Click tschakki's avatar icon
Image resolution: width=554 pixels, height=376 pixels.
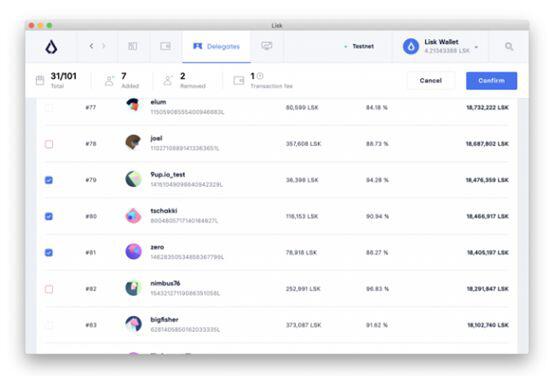[133, 215]
